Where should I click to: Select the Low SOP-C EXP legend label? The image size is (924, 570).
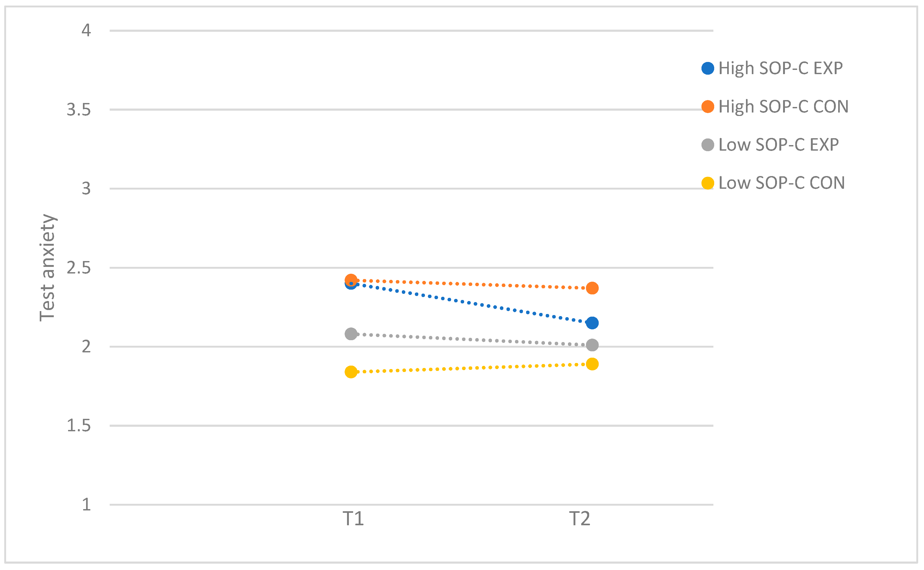coord(778,145)
